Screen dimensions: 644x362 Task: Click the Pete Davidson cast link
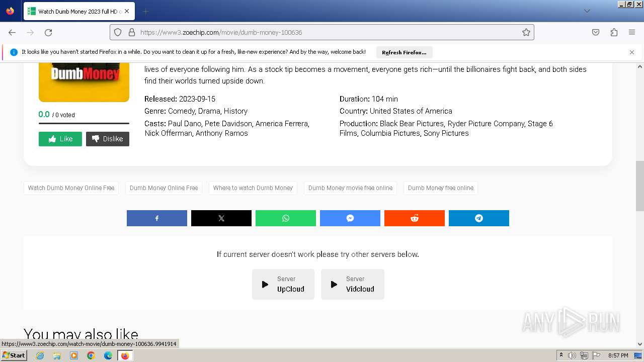(228, 124)
